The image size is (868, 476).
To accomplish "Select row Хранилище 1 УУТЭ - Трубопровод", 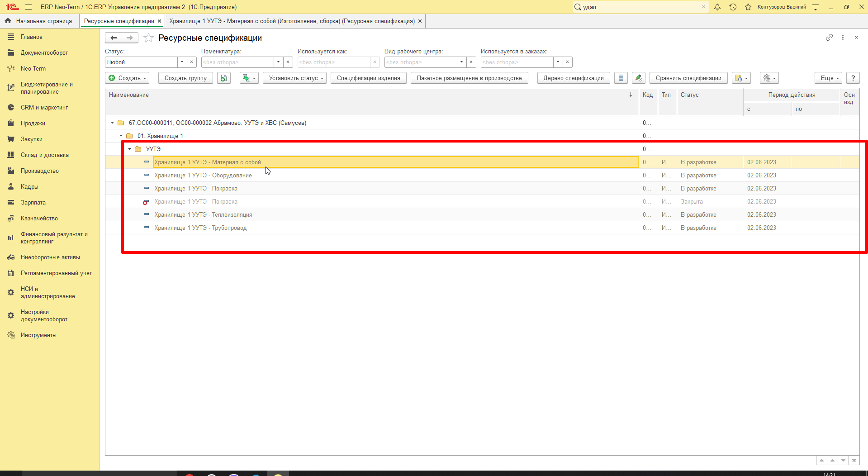I will coord(482,228).
